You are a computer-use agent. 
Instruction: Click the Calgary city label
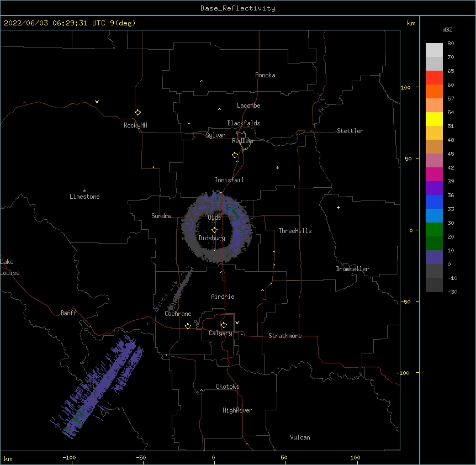point(221,333)
